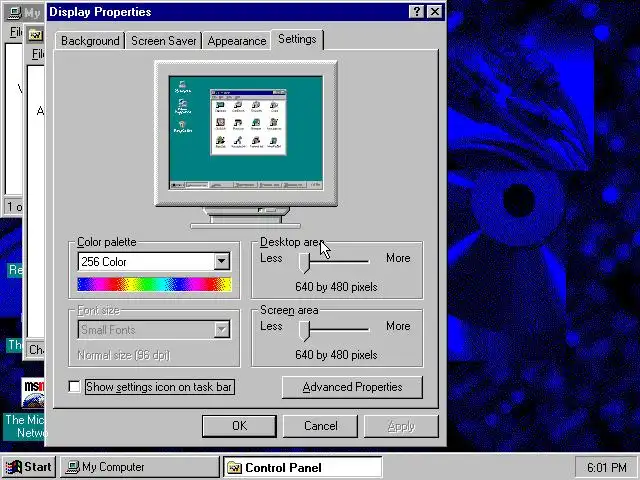Click the Control Panel window title icon
Viewport: 640px width, 480px height.
(x=36, y=36)
